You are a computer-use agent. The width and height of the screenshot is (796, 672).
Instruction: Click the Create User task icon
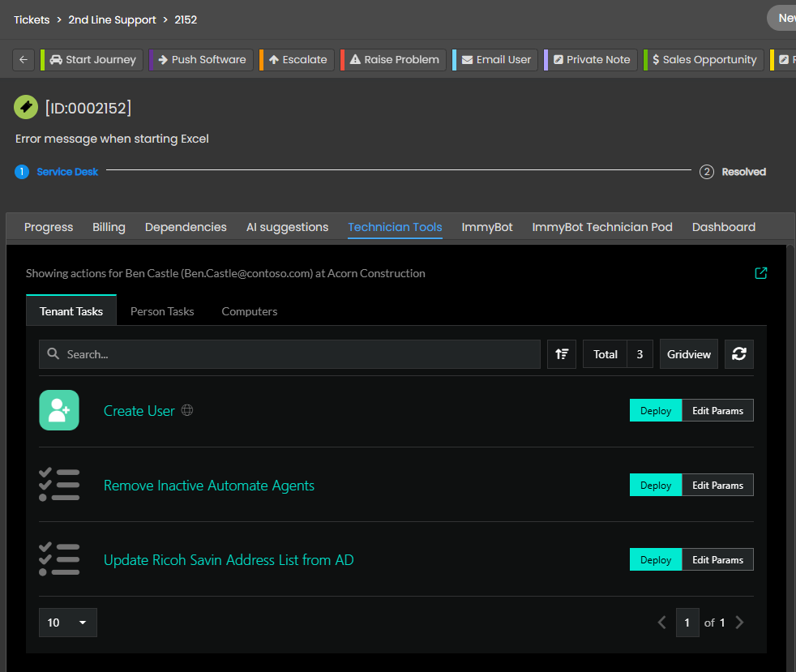pos(59,410)
